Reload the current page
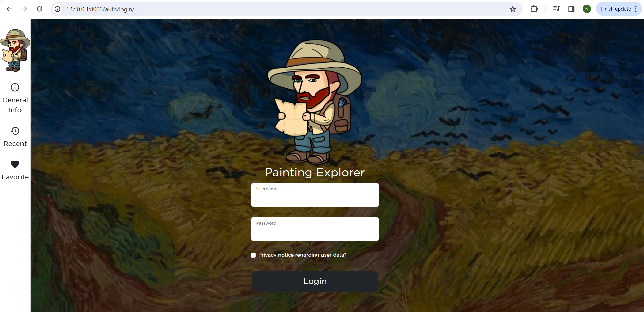The image size is (644, 312). pos(39,9)
